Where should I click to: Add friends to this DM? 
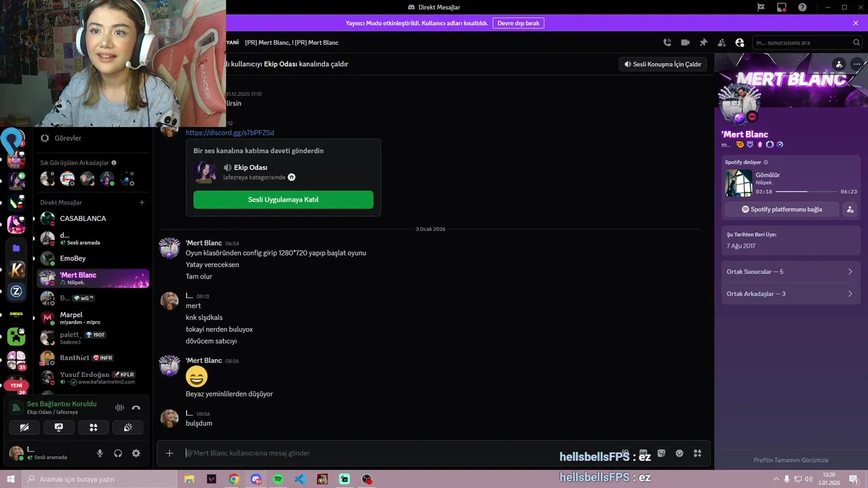[x=722, y=43]
